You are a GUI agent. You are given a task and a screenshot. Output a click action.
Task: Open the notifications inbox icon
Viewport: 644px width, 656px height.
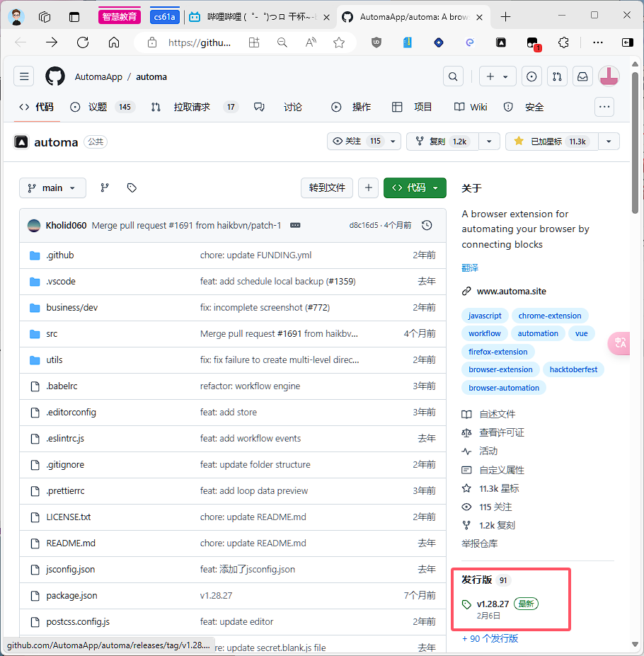[x=582, y=76]
